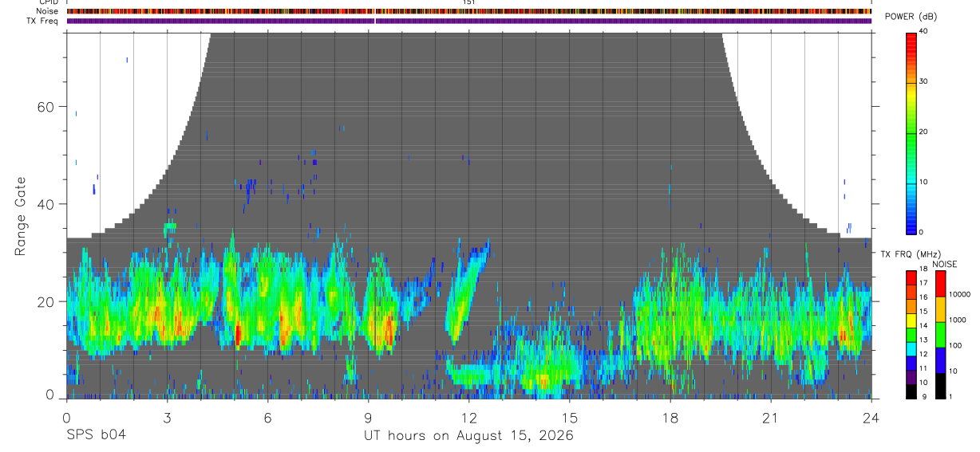Select the Noise strip row label
This screenshot has height=452, width=980.
(47, 11)
